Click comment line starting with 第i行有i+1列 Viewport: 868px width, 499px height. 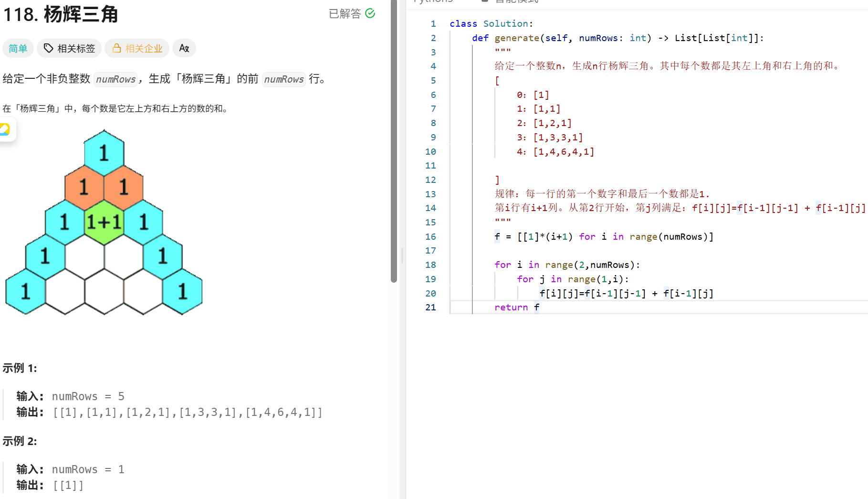[680, 208]
